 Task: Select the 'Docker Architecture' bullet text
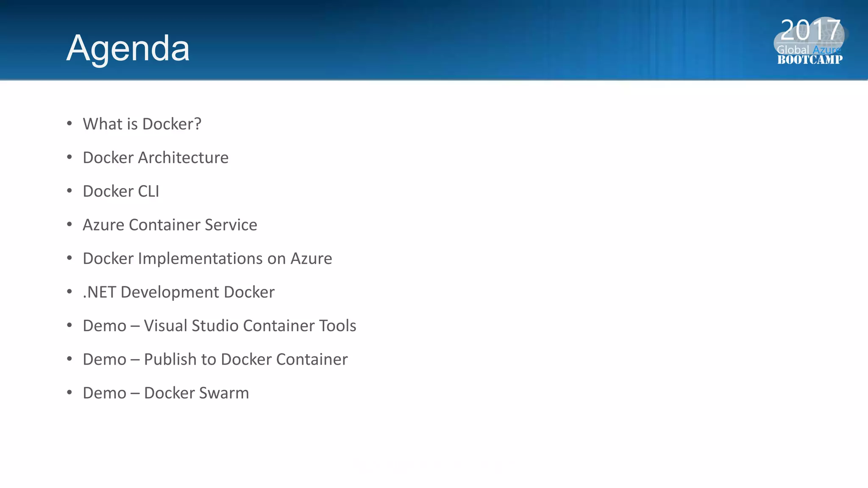(x=156, y=158)
